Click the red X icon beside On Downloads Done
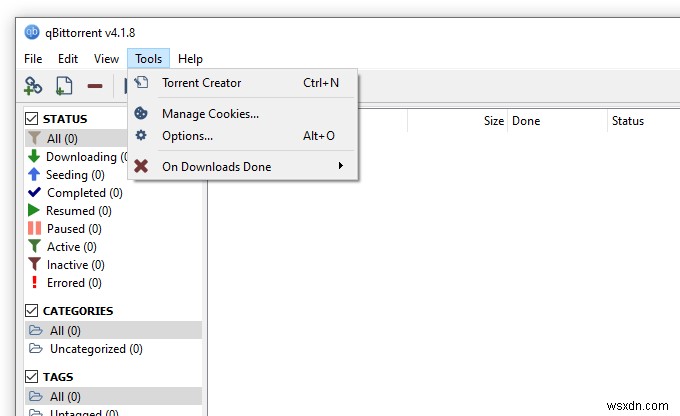The width and height of the screenshot is (680, 416). click(x=141, y=166)
